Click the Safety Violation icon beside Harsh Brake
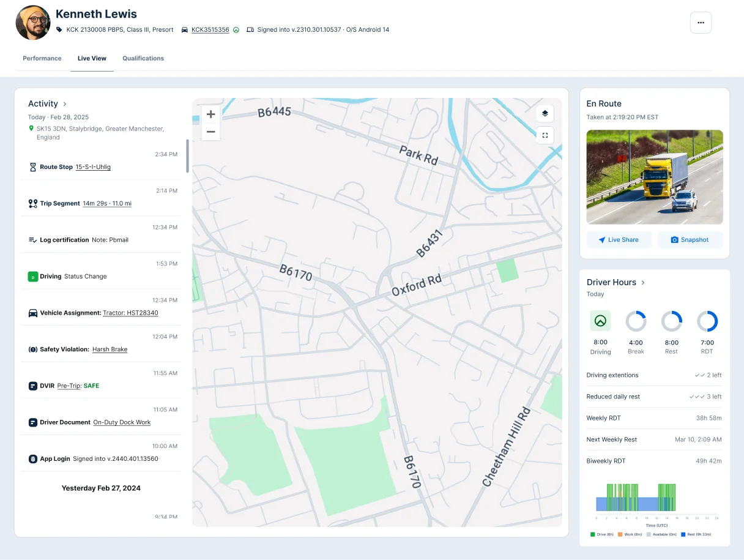The image size is (744, 560). pos(32,349)
